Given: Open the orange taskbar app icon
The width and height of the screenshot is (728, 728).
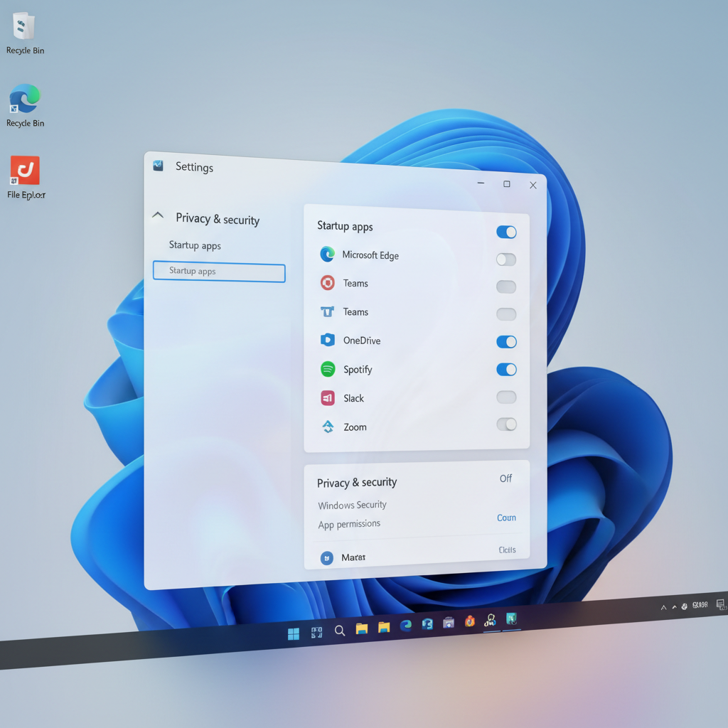Looking at the screenshot, I should pyautogui.click(x=470, y=621).
